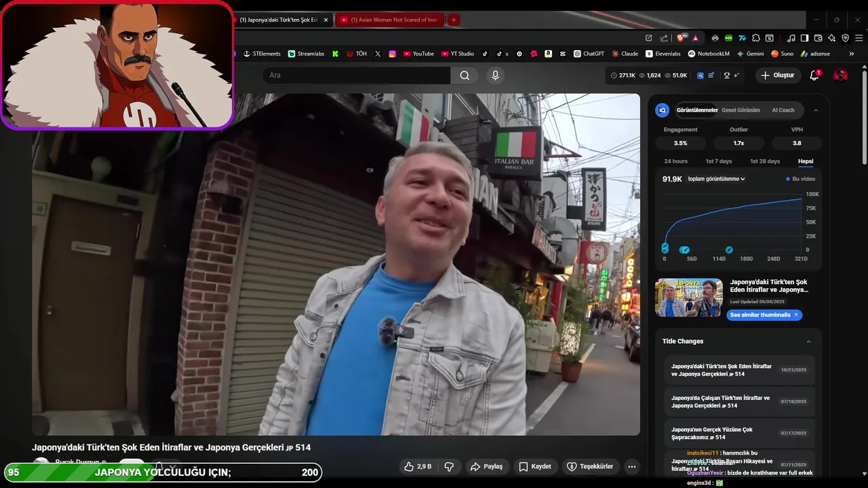Select the 1st 28 days range

point(765,161)
